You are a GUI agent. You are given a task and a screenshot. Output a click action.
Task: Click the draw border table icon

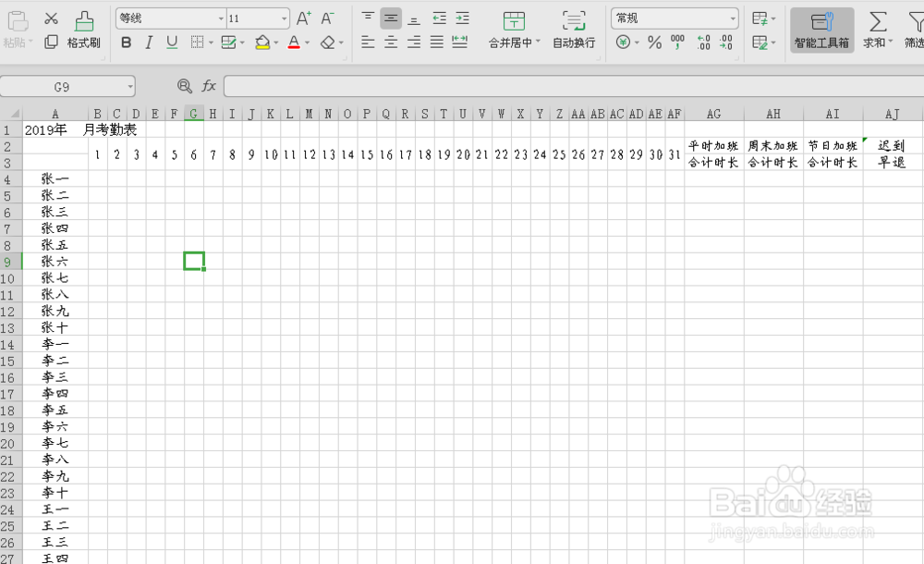point(228,42)
